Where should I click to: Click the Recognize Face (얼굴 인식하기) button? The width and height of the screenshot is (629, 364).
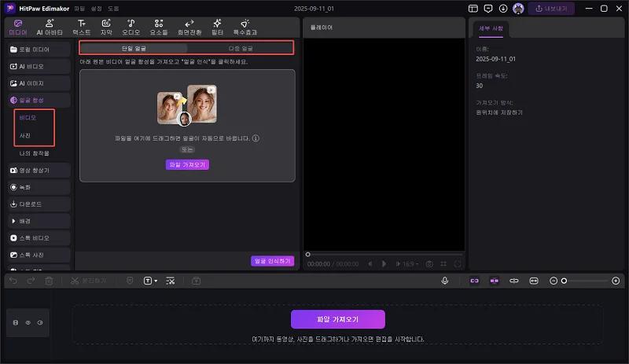pos(272,261)
